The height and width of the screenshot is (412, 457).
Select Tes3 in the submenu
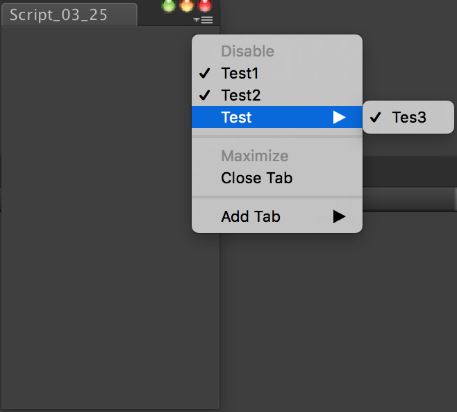click(408, 117)
